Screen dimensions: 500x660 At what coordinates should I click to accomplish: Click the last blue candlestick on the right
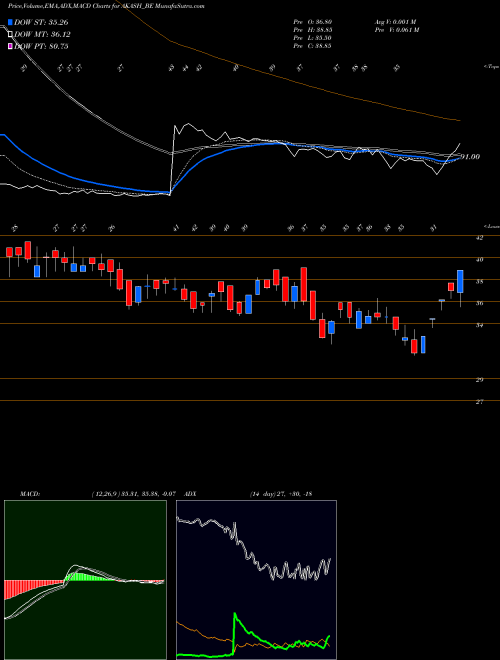(x=460, y=281)
